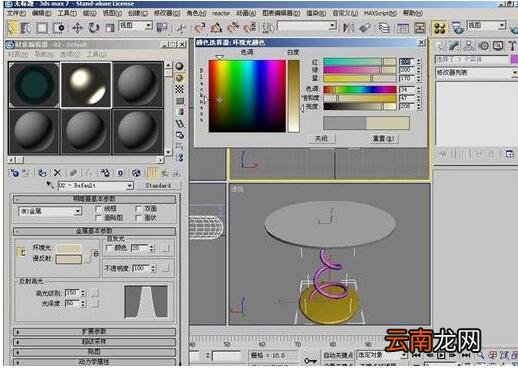Open the 编辑 Edit menu

pos(42,13)
